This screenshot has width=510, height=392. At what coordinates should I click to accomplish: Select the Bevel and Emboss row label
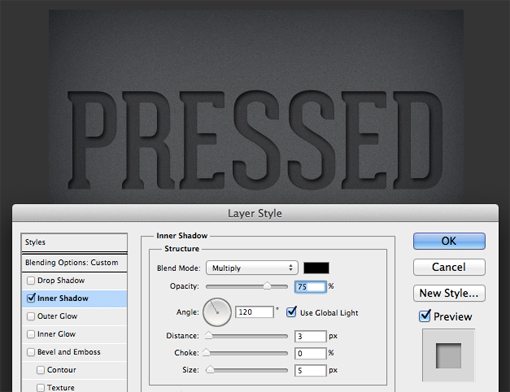(x=69, y=352)
